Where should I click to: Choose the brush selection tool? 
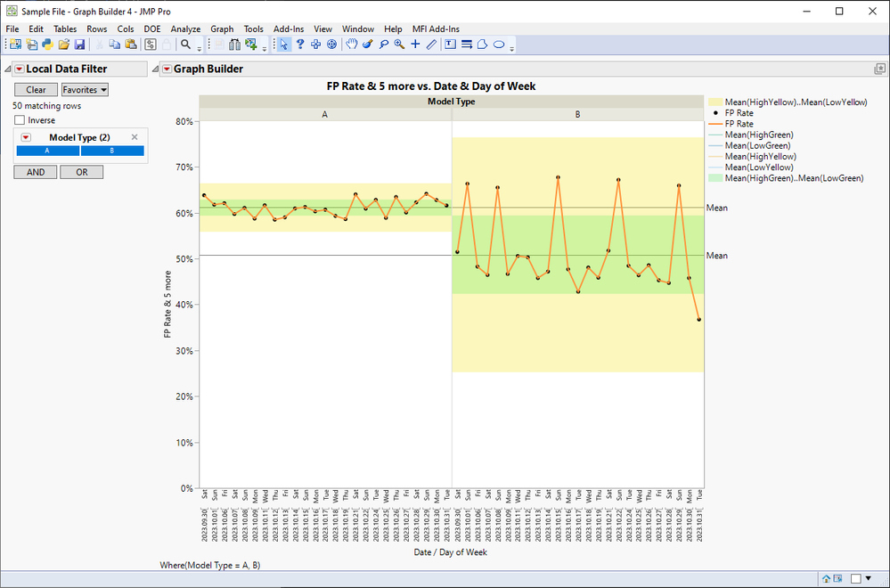367,45
